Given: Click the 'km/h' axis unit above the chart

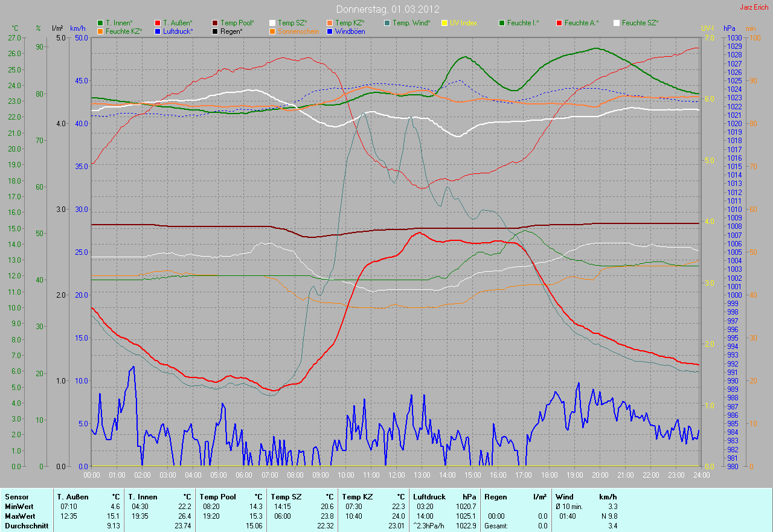Looking at the screenshot, I should (78, 28).
